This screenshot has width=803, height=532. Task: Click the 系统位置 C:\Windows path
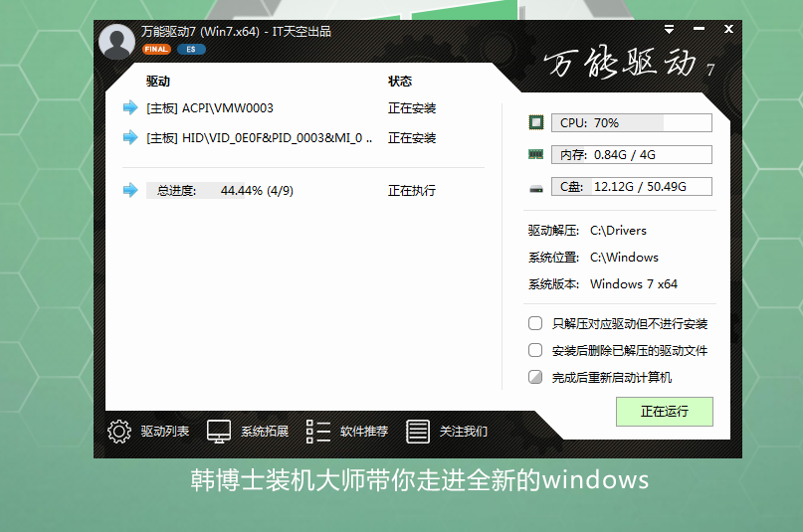(x=594, y=257)
